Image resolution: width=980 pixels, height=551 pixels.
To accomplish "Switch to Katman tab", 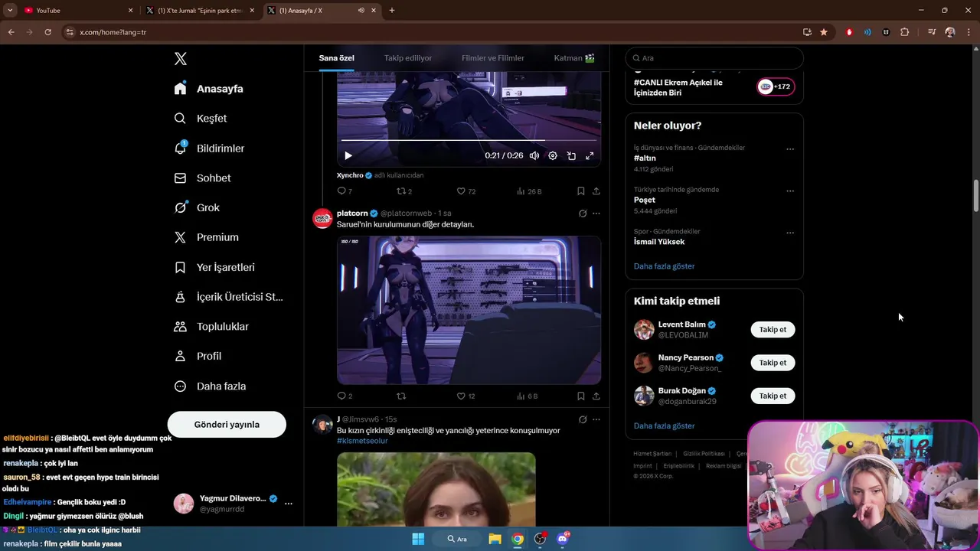I will pyautogui.click(x=574, y=58).
